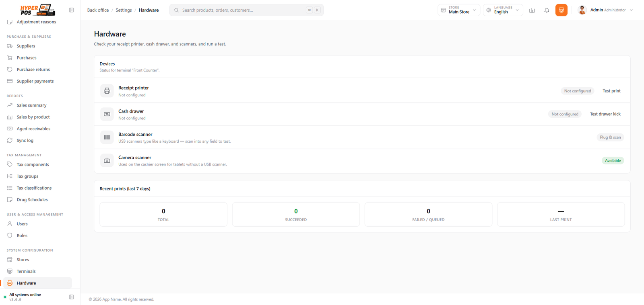Screen dimensions: 644x305
Task: Go to Drug Schedules page
Action: [37, 200]
